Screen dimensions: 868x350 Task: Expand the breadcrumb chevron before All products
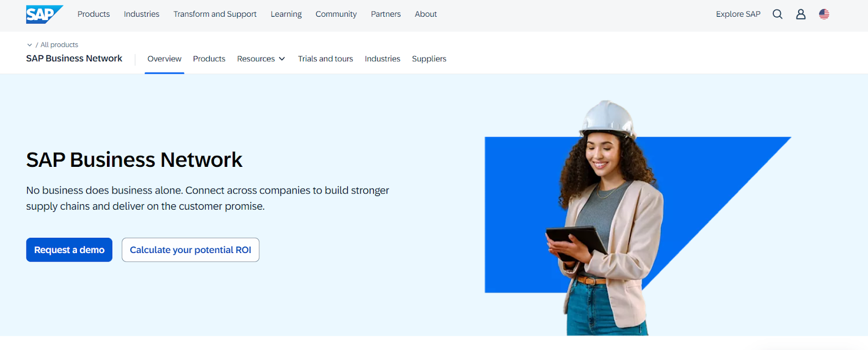(29, 45)
